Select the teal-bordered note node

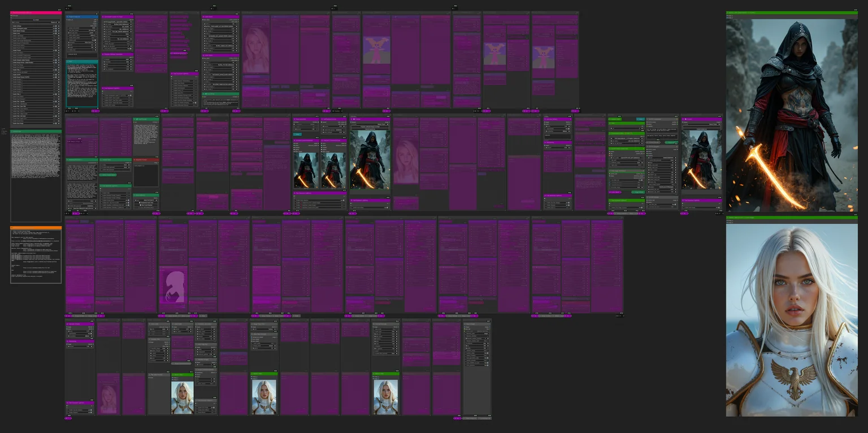point(82,84)
